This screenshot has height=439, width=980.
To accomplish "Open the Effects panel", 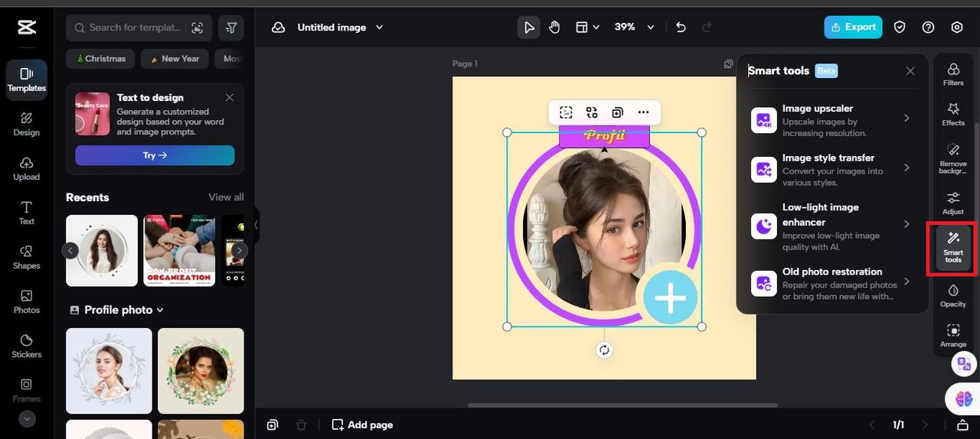I will [x=953, y=114].
